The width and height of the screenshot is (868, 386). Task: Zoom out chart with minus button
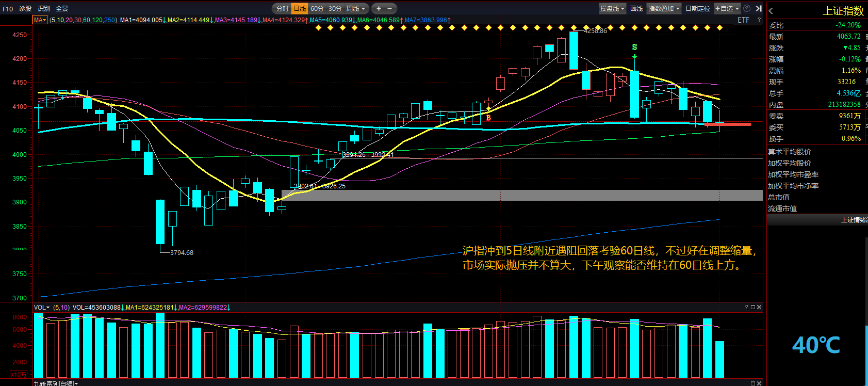coord(389,9)
